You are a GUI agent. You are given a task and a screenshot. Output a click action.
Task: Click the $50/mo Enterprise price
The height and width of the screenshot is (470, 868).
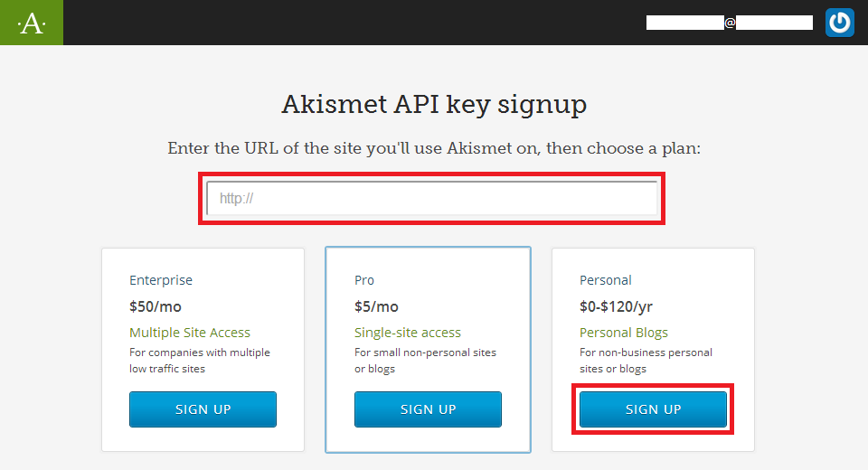156,306
